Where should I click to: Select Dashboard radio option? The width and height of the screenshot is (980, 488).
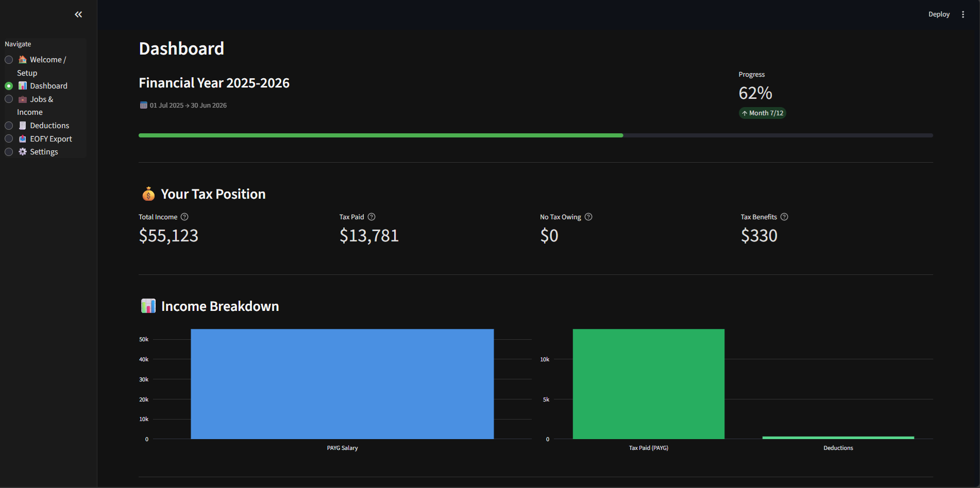pos(9,86)
